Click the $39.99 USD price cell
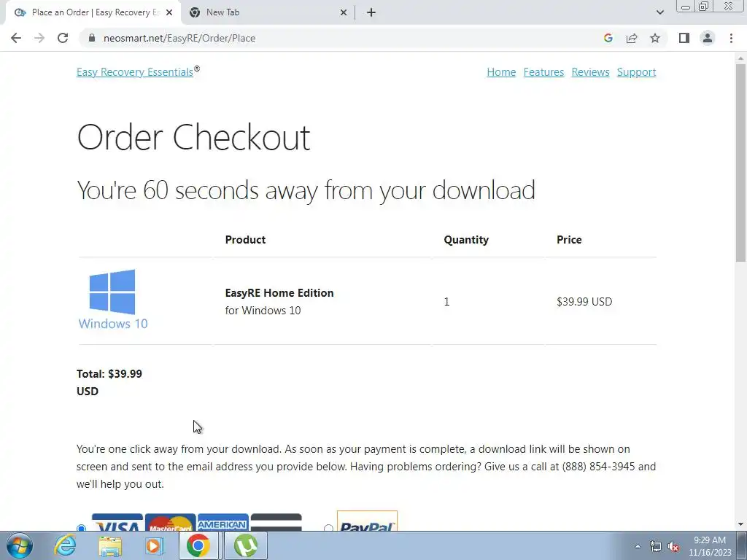 click(584, 301)
